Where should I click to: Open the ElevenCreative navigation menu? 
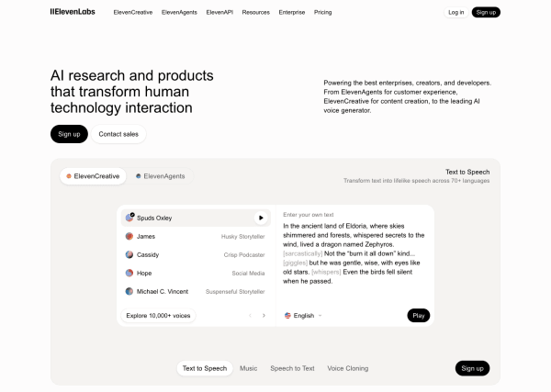coord(133,12)
